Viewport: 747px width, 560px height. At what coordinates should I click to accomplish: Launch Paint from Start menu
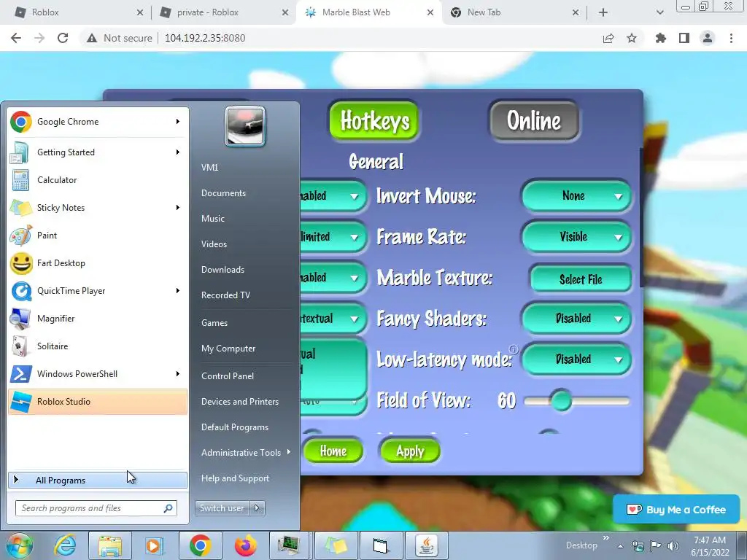(x=98, y=236)
